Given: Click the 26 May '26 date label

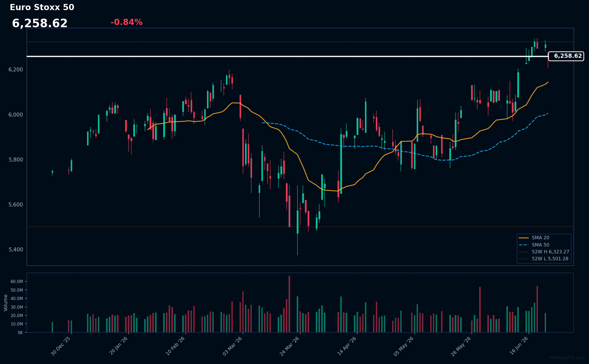Looking at the screenshot, I should pyautogui.click(x=461, y=346).
